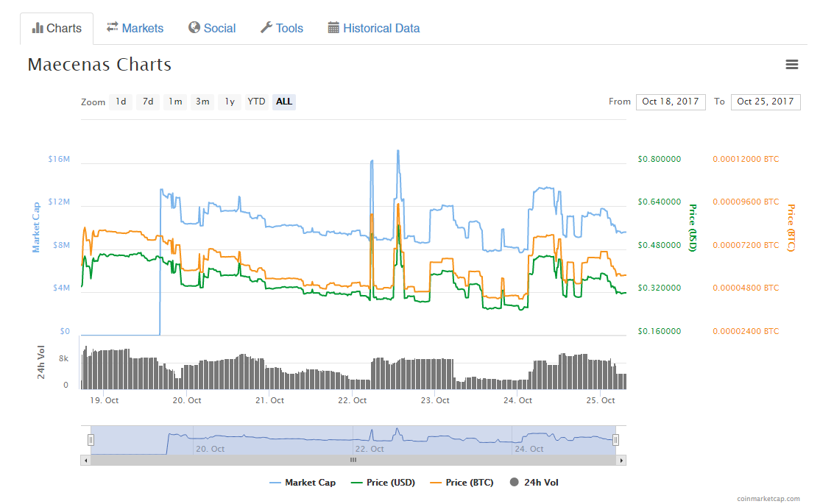The width and height of the screenshot is (820, 504).
Task: Click the 22. Oct x-axis label
Action: click(352, 400)
